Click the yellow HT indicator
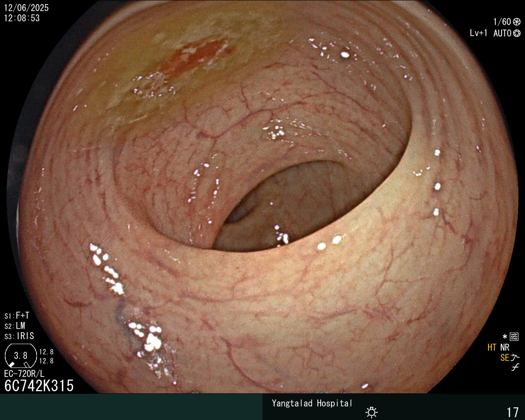The width and height of the screenshot is (525, 420). click(x=492, y=347)
